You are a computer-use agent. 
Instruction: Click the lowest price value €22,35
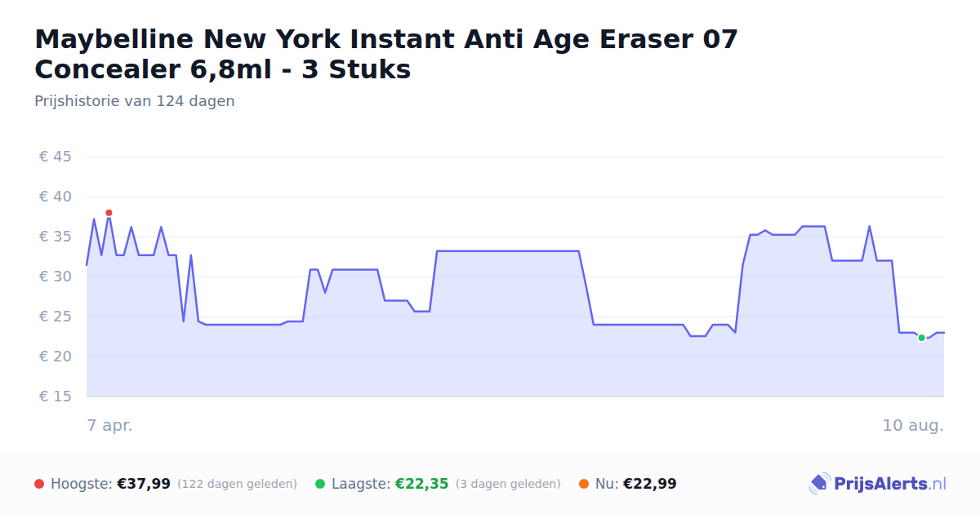[421, 484]
